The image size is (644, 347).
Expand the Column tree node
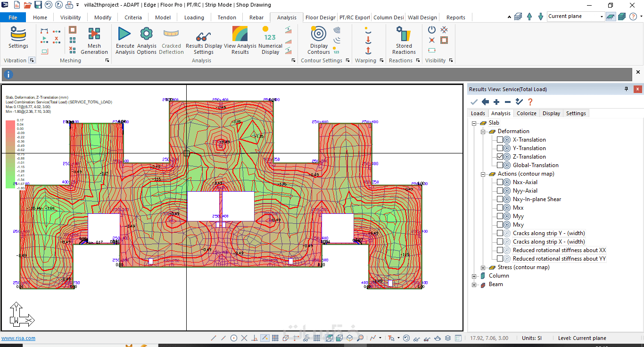474,276
